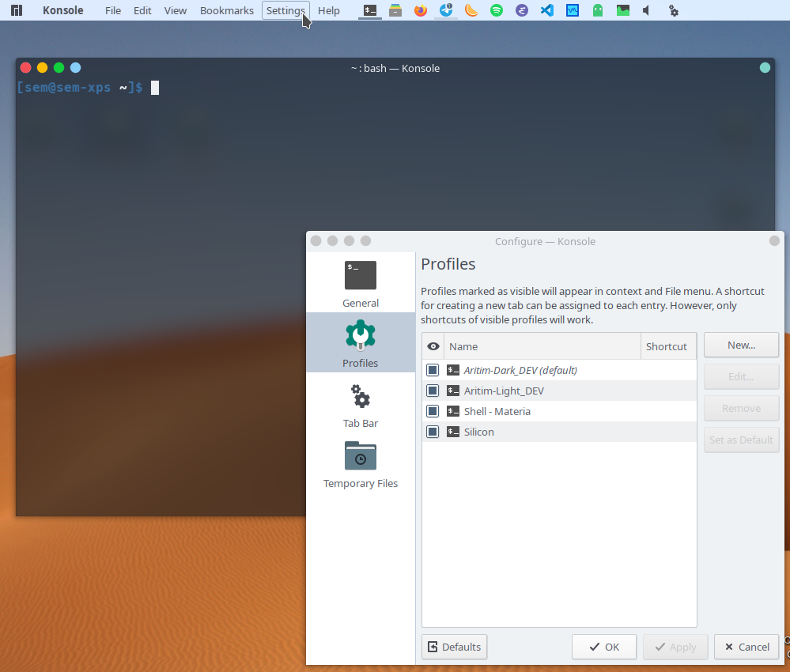Open the Edit menu
The height and width of the screenshot is (672, 790).
point(142,10)
